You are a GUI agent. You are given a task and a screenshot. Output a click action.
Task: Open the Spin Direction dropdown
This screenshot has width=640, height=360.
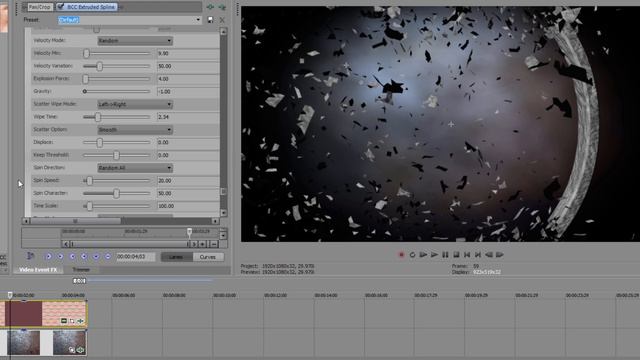click(x=135, y=168)
